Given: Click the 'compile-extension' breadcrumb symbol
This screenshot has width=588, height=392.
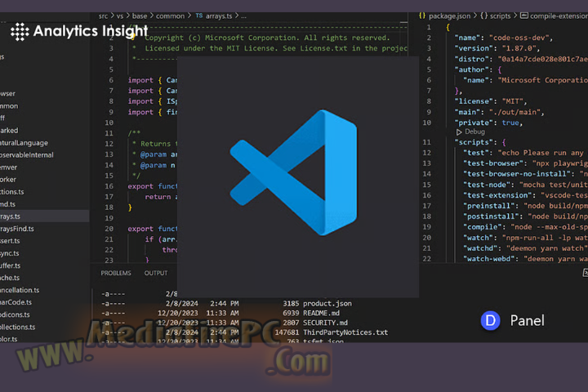Looking at the screenshot, I should click(x=559, y=16).
